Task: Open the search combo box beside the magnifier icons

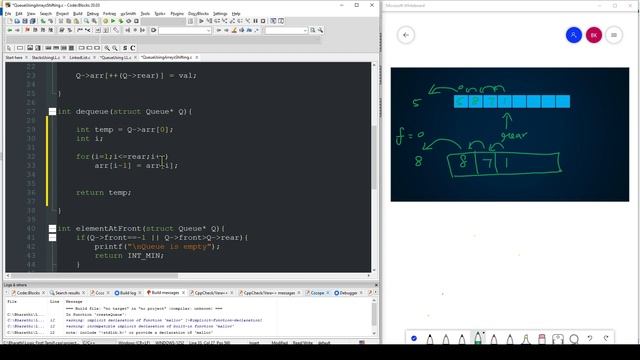Action: 286,31
